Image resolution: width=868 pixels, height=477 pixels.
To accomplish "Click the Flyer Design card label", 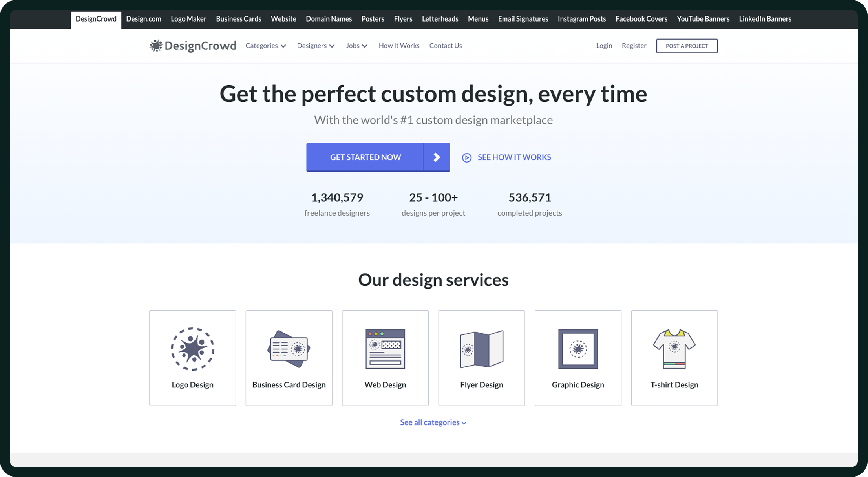I will 482,385.
